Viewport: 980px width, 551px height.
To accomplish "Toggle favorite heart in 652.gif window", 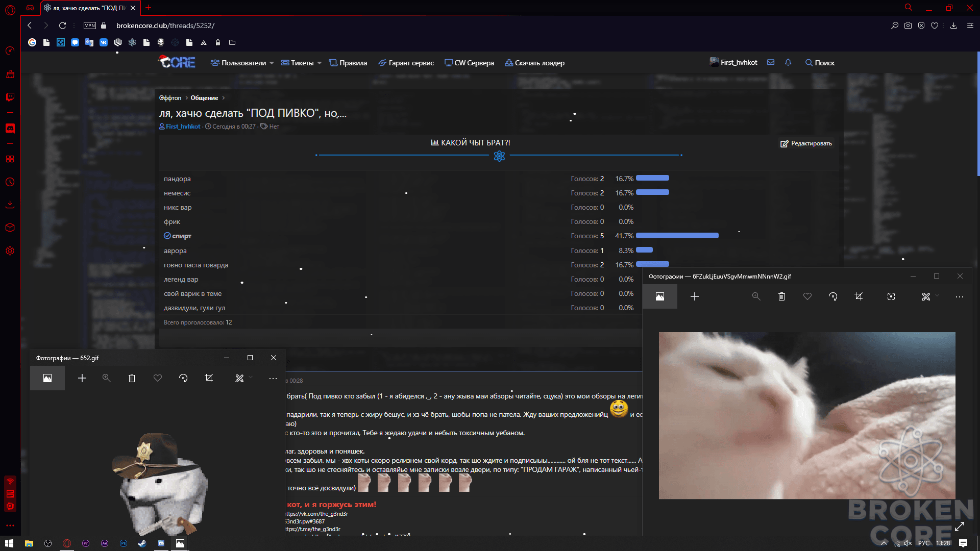I will [x=158, y=378].
